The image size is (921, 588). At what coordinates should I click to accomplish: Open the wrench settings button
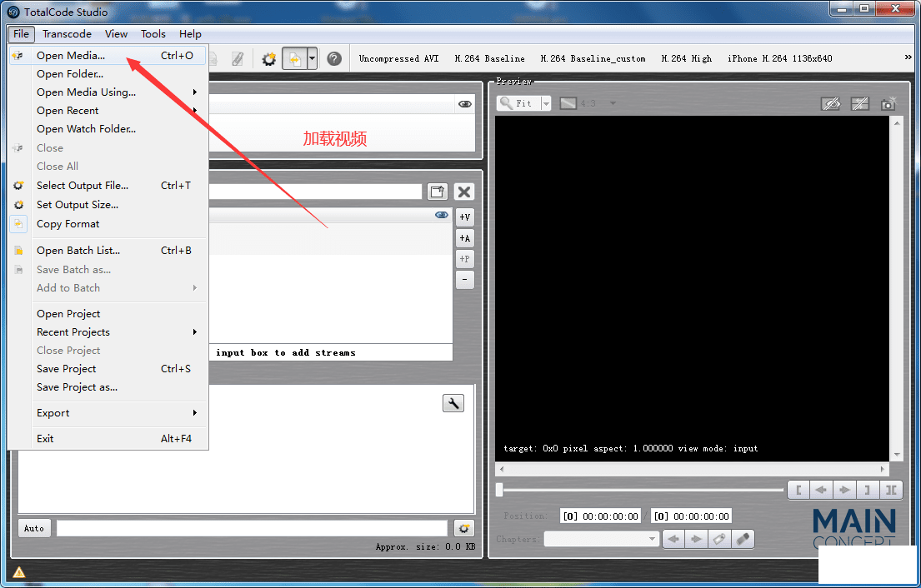tap(453, 403)
